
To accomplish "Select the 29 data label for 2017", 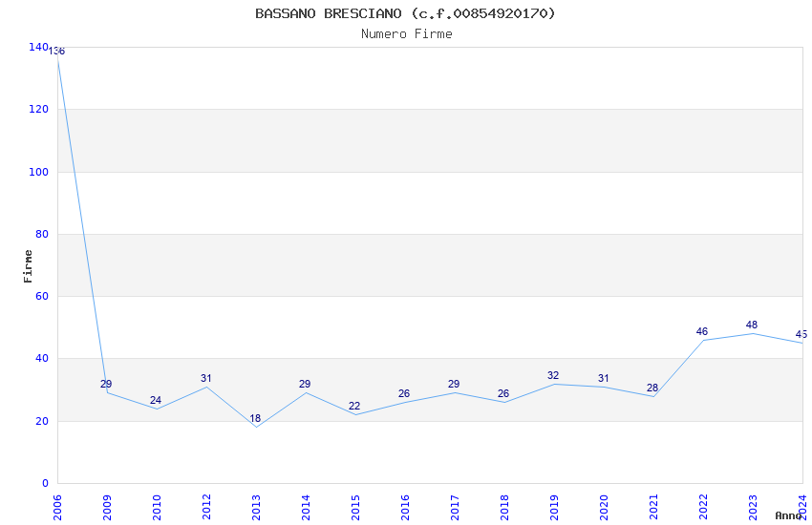I will (454, 385).
